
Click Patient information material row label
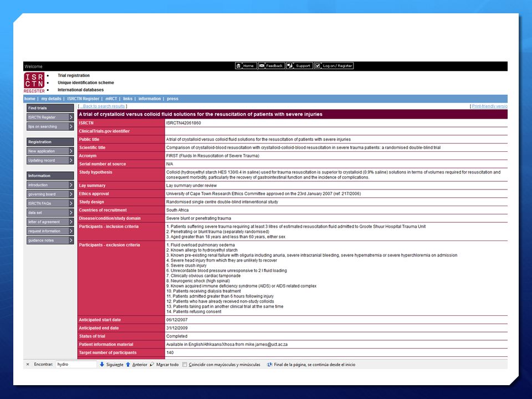106,344
